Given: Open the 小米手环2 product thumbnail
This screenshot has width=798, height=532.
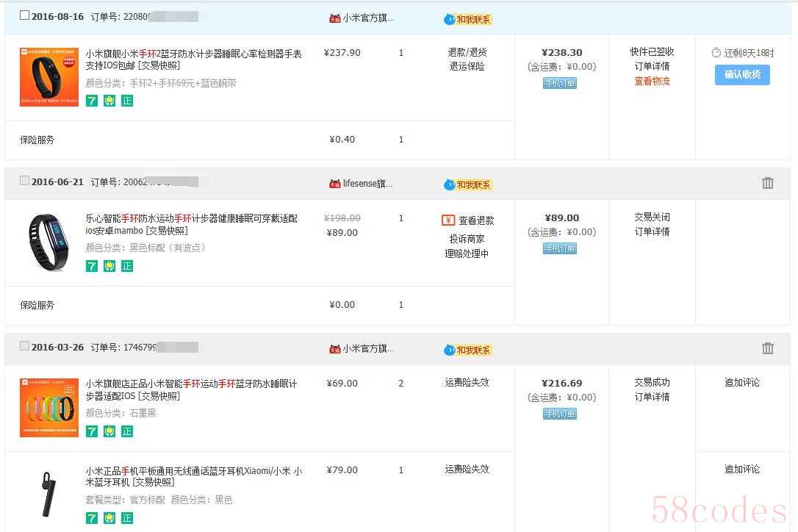Looking at the screenshot, I should point(48,77).
